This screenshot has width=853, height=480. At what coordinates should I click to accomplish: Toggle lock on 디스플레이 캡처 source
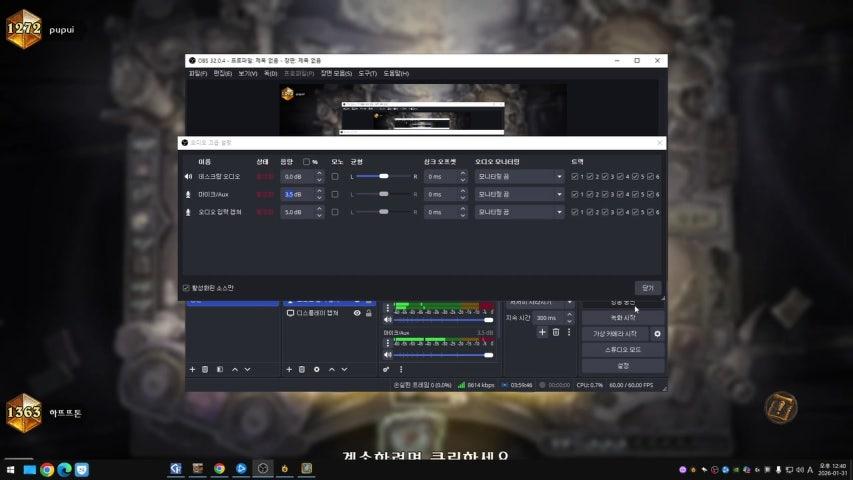tap(369, 313)
